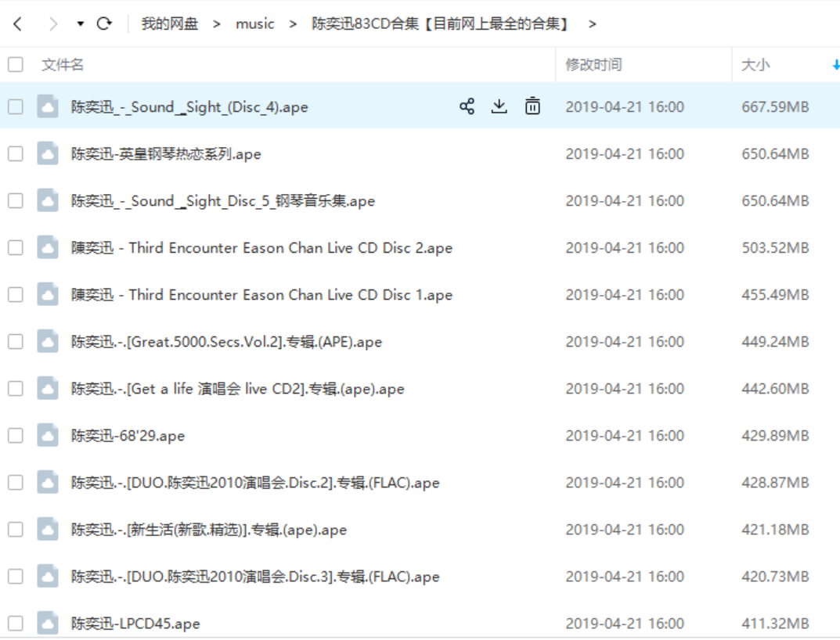Check the box for Great.5000.Secs.Vol.2 file
The height and width of the screenshot is (640, 840).
(x=16, y=341)
